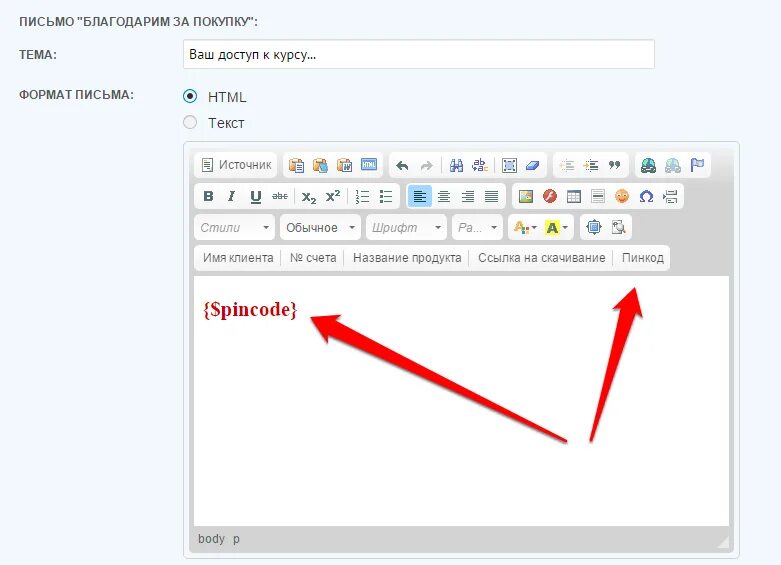The image size is (781, 565).
Task: Decrease indent in editor toolbar
Action: click(x=567, y=165)
